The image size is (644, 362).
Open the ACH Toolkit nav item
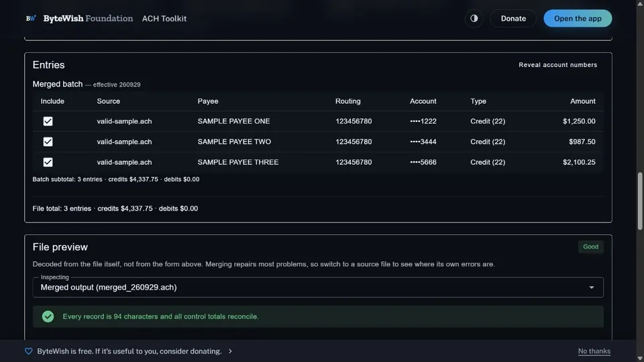[164, 19]
